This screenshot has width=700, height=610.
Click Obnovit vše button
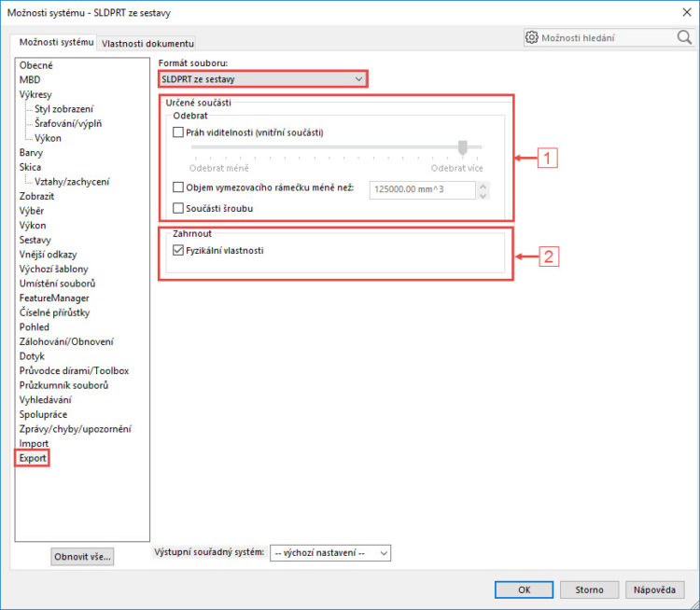[82, 557]
